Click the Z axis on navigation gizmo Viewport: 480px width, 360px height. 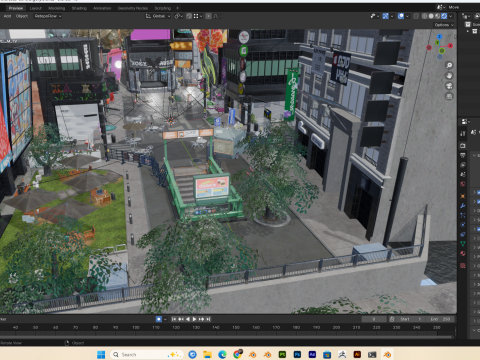[x=439, y=36]
